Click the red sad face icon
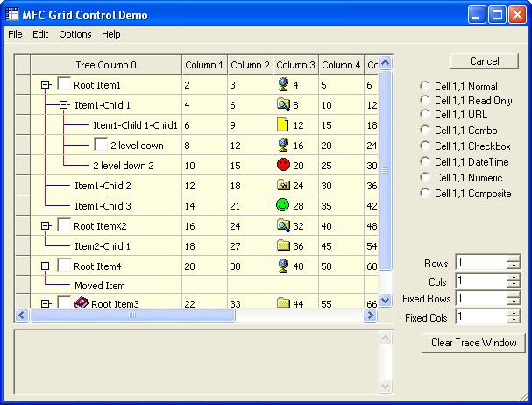 pos(283,165)
